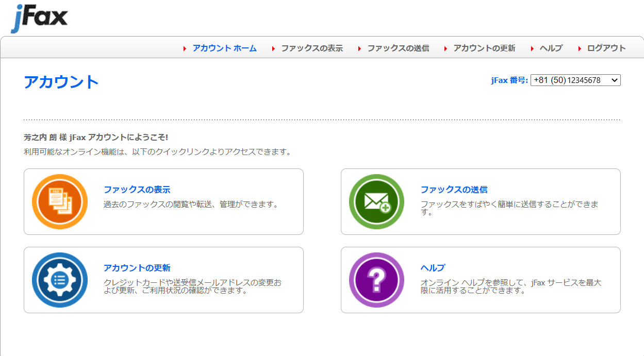Open account settings via blue gear icon

pyautogui.click(x=59, y=279)
